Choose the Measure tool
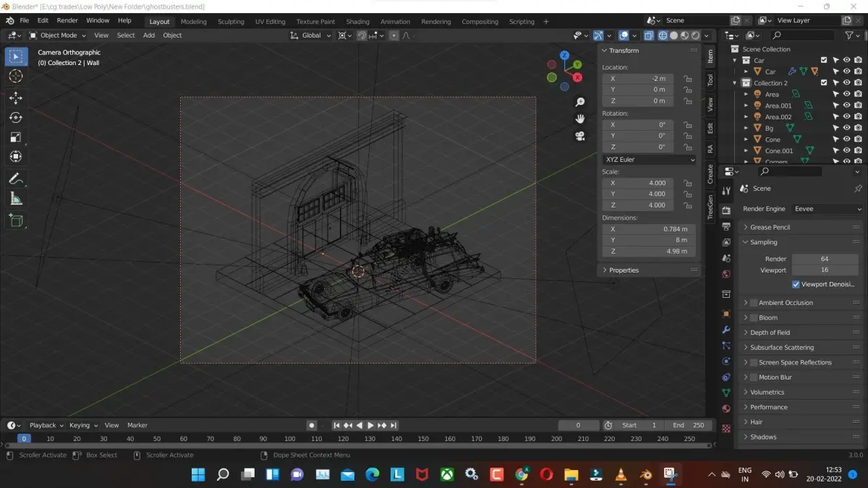This screenshot has width=868, height=488. (16, 198)
